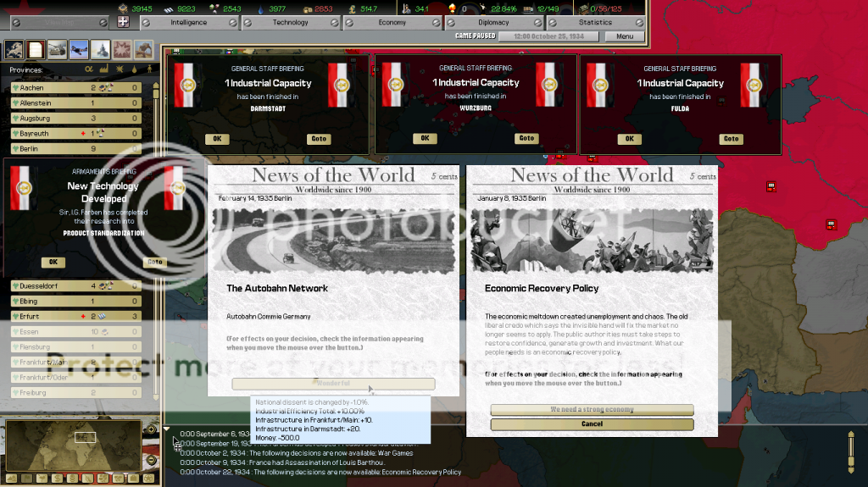Open the Statistics tab

(595, 23)
